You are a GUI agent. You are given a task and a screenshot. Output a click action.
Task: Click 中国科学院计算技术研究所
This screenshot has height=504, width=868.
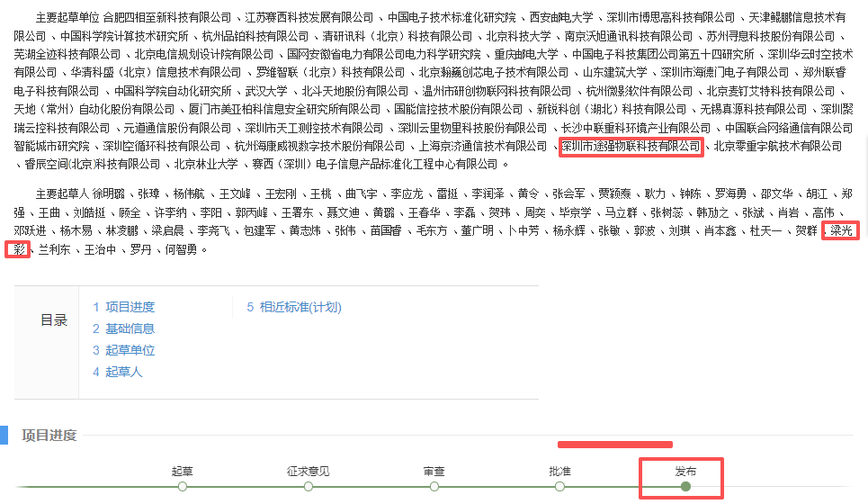(x=124, y=37)
